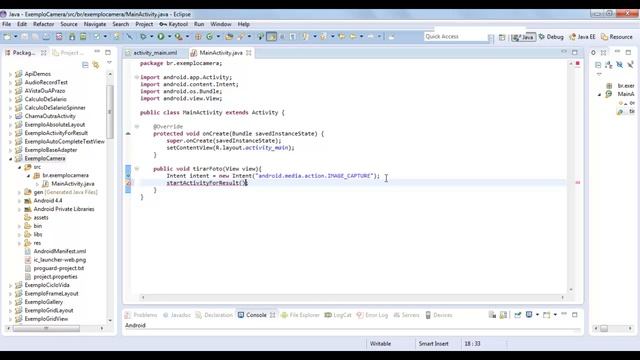The image size is (640, 360).
Task: Collapse the import block fold marker
Action: (x=136, y=77)
